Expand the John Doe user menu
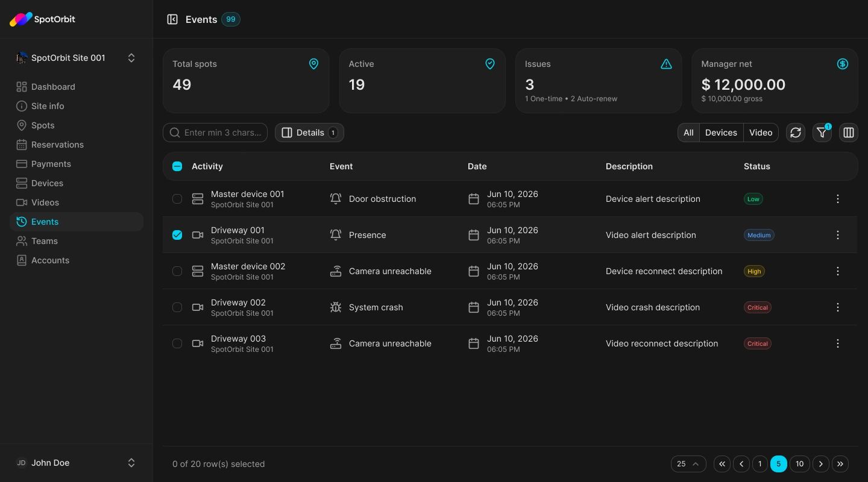The width and height of the screenshot is (868, 482). (76, 463)
